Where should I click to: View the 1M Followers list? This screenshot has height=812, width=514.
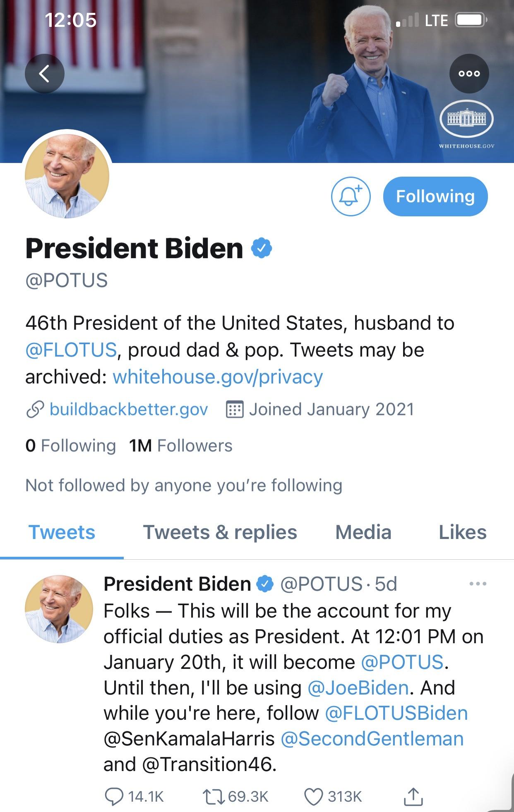[180, 446]
